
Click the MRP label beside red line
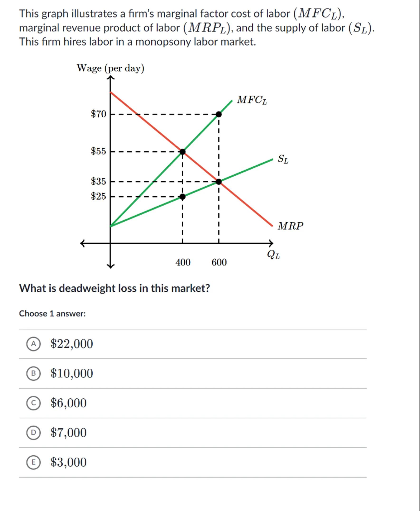tap(290, 226)
